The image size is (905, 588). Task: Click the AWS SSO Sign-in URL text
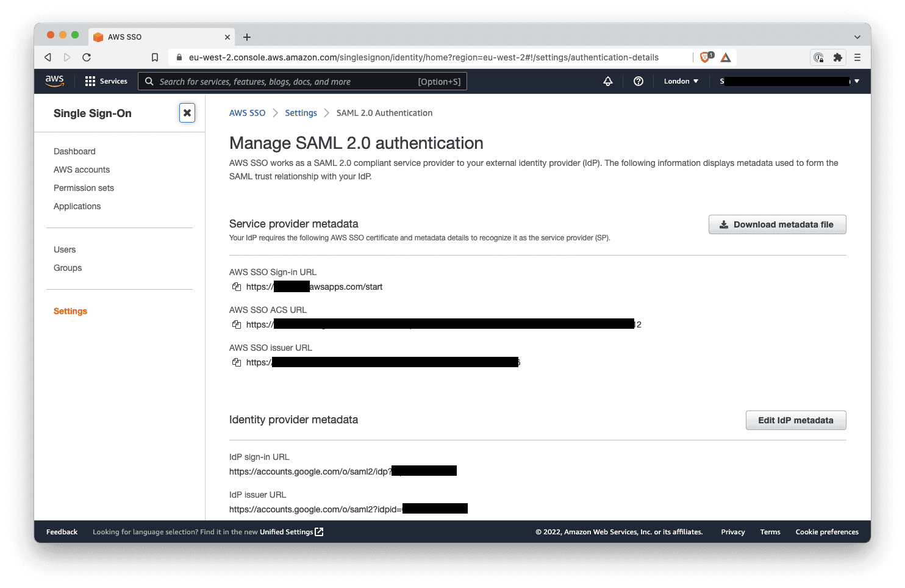click(314, 287)
